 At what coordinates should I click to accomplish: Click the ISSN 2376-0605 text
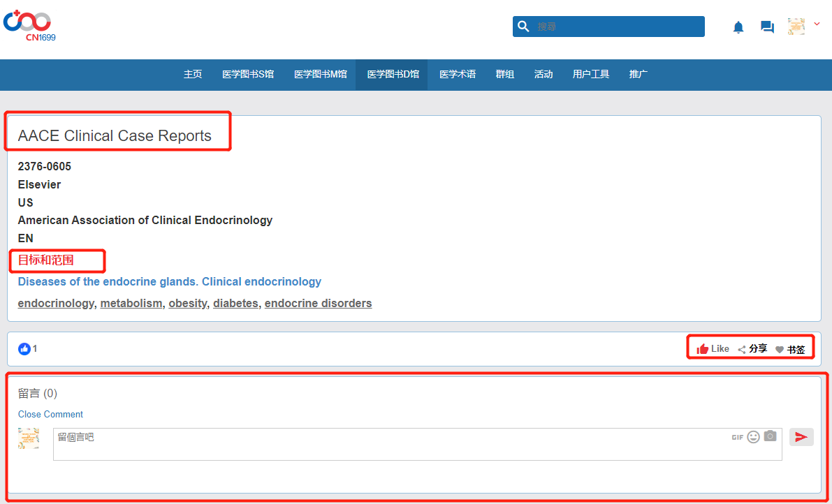(45, 166)
